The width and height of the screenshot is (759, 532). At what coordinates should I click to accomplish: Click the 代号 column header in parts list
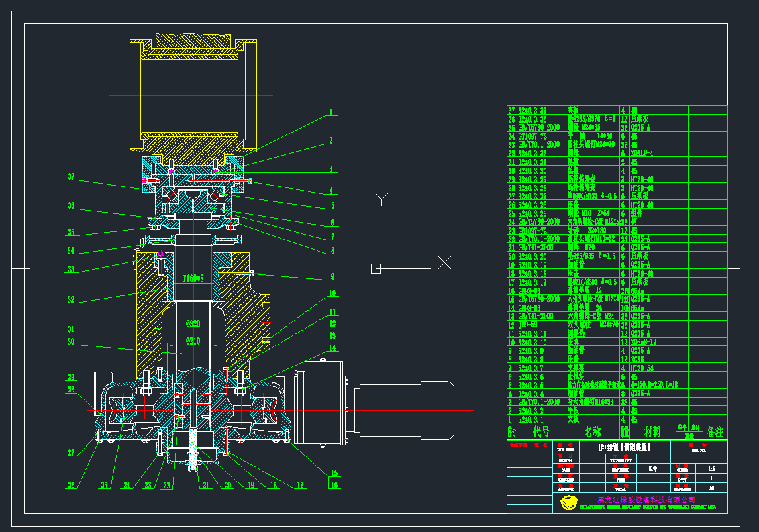coord(541,431)
